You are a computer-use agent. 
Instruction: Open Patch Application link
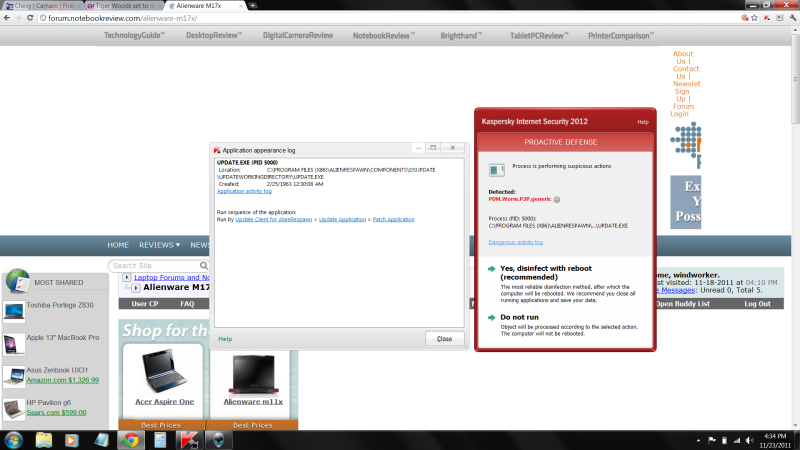coord(393,219)
